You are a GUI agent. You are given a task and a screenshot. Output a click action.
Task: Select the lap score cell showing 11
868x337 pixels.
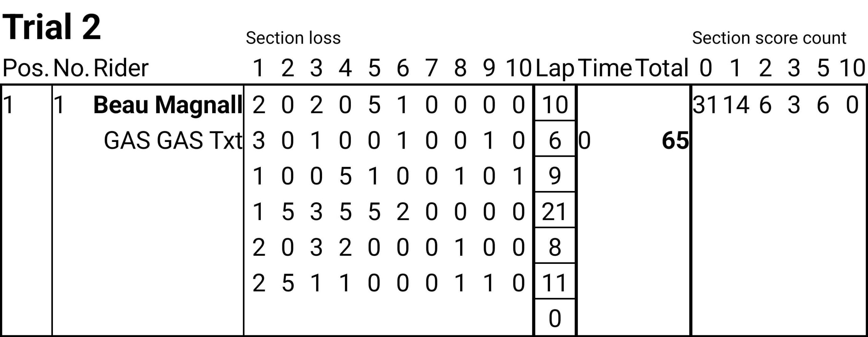(x=555, y=282)
